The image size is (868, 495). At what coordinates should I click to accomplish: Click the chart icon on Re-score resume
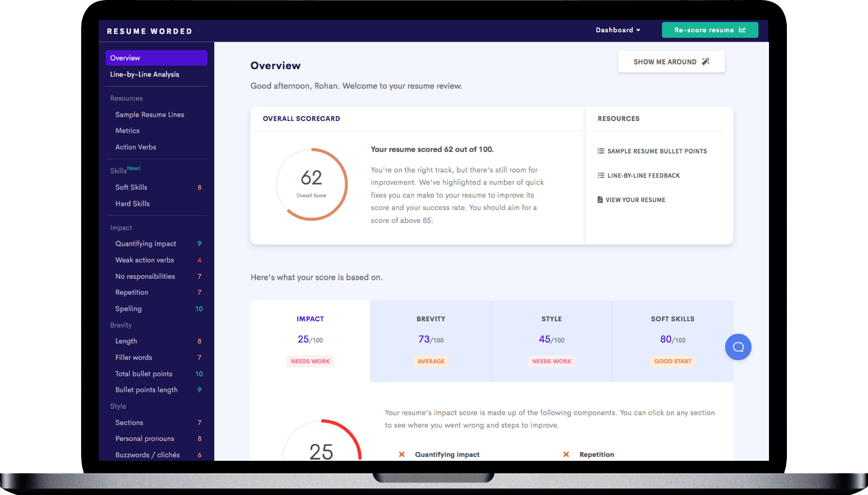pos(742,30)
